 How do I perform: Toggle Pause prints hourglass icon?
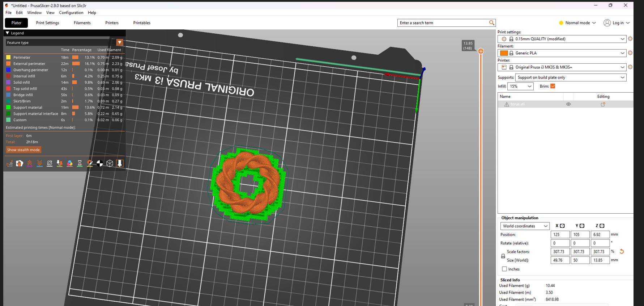(80, 163)
